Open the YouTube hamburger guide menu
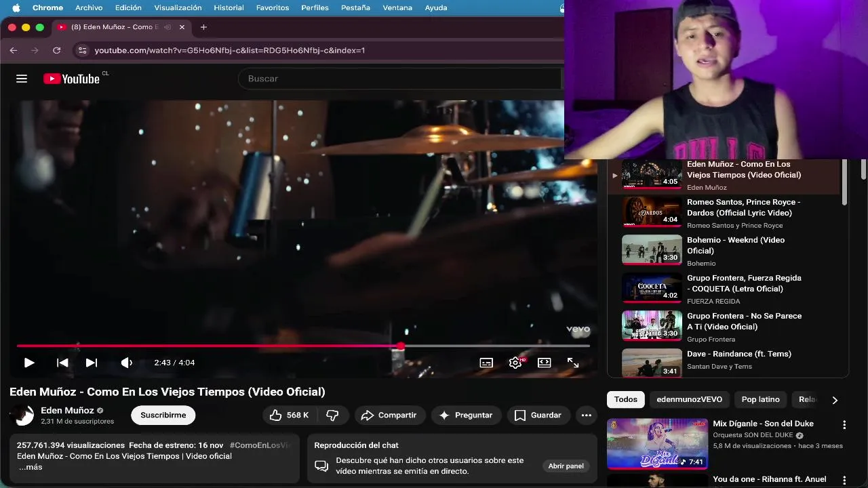The width and height of the screenshot is (868, 488). [22, 79]
